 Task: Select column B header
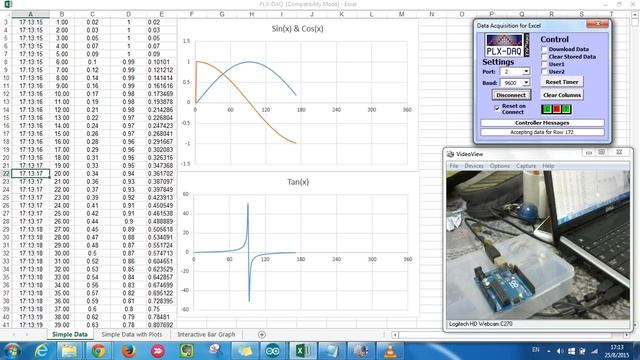click(x=62, y=14)
